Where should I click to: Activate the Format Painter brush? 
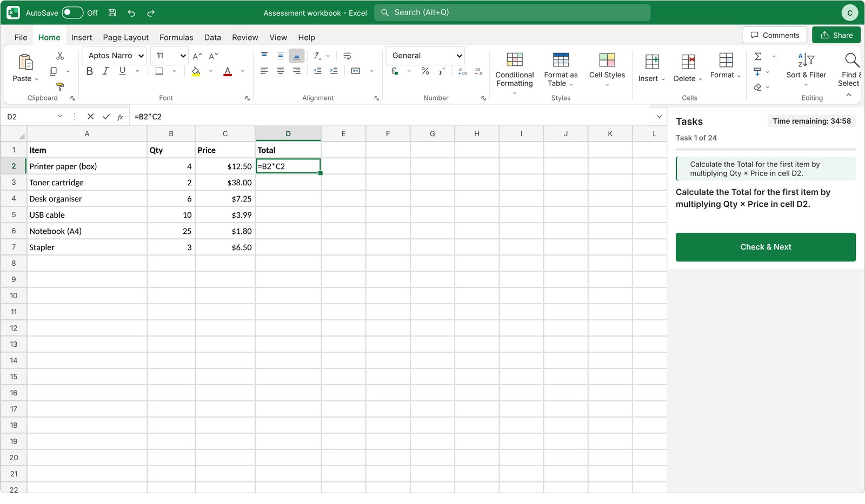pyautogui.click(x=60, y=86)
